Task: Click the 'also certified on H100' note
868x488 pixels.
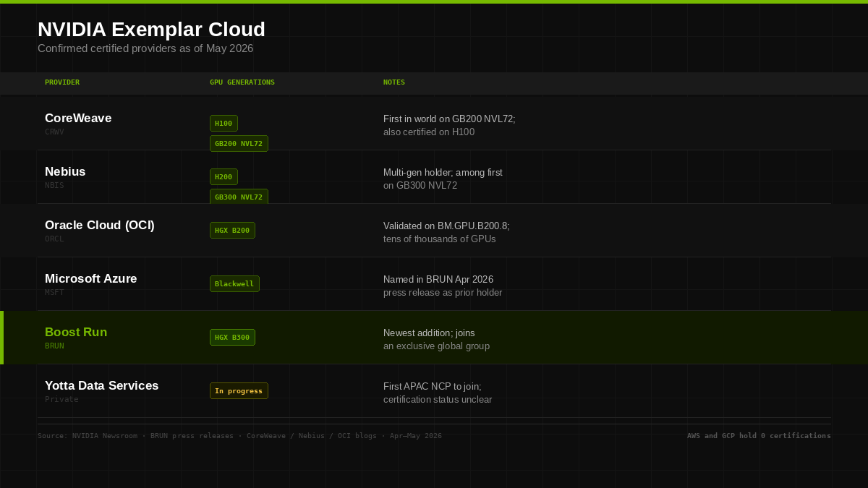Action: (x=429, y=132)
